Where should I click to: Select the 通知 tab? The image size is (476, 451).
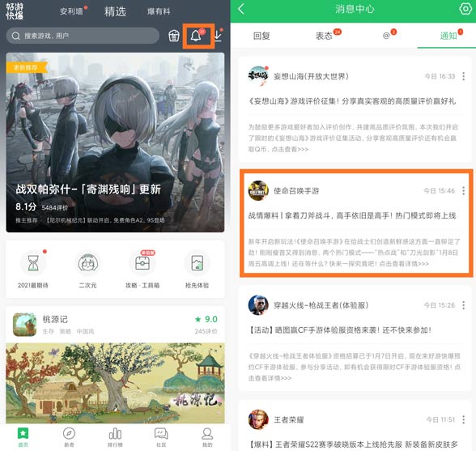[x=448, y=36]
